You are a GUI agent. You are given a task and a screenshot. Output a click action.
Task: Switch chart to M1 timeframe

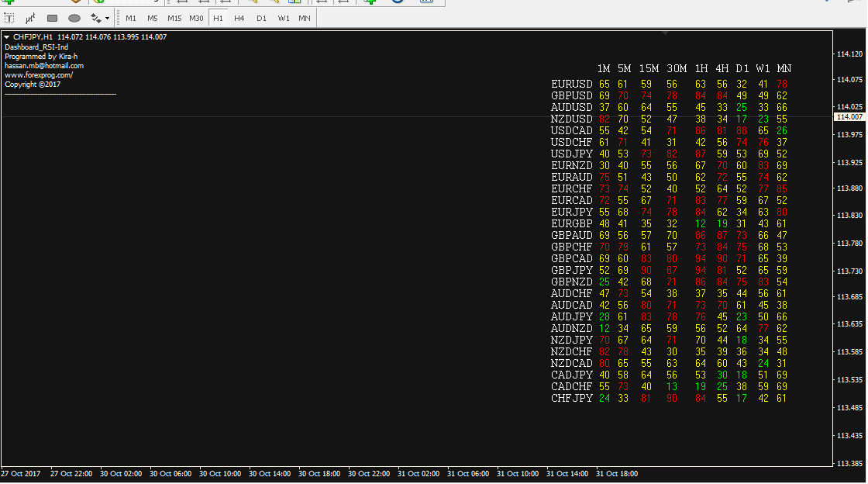(131, 18)
